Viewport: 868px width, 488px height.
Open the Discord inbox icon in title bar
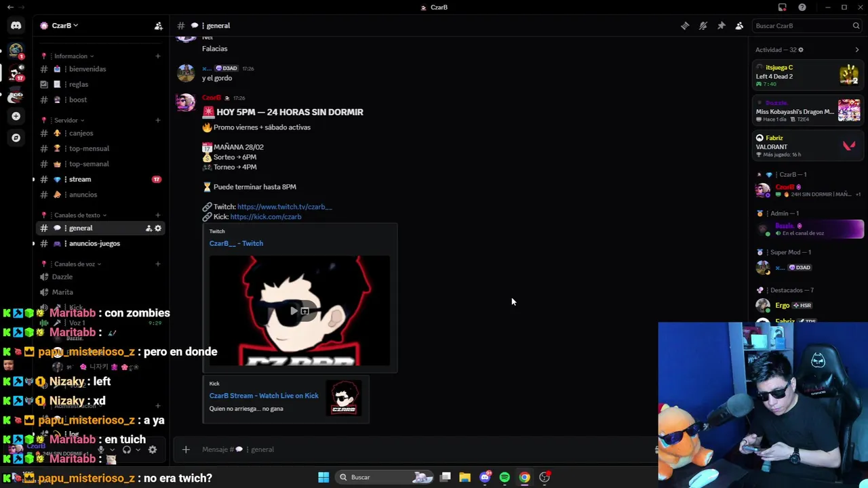pos(782,7)
